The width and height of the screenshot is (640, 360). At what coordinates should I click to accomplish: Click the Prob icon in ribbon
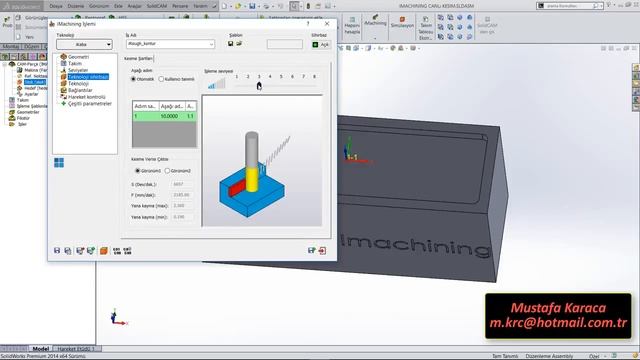7,22
